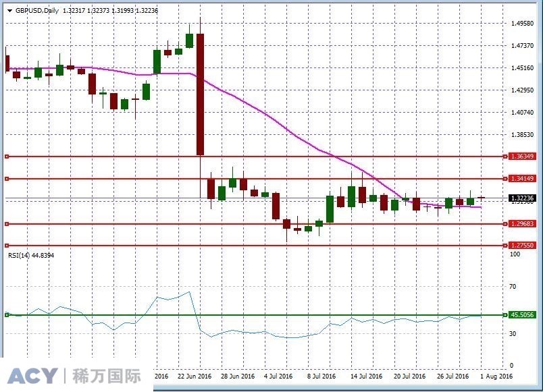Click the left handle of 1.34149 line
This screenshot has width=543, height=392.
coord(7,179)
